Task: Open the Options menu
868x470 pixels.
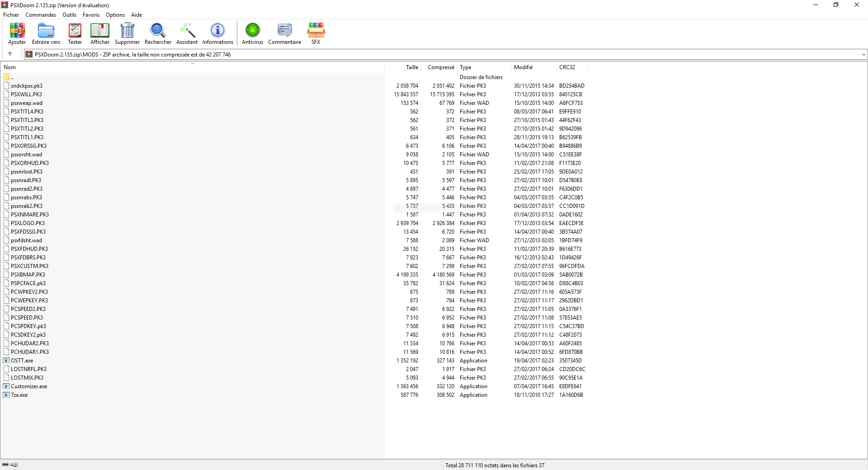Action: point(115,15)
